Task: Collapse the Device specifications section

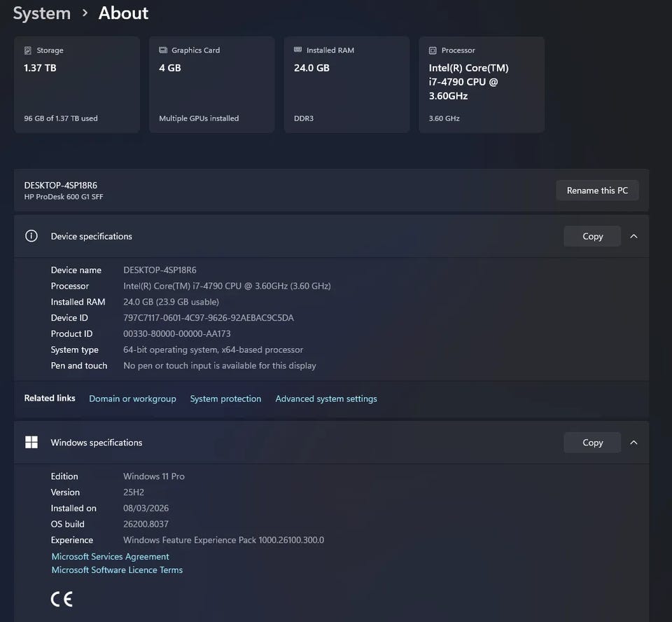Action: [633, 236]
